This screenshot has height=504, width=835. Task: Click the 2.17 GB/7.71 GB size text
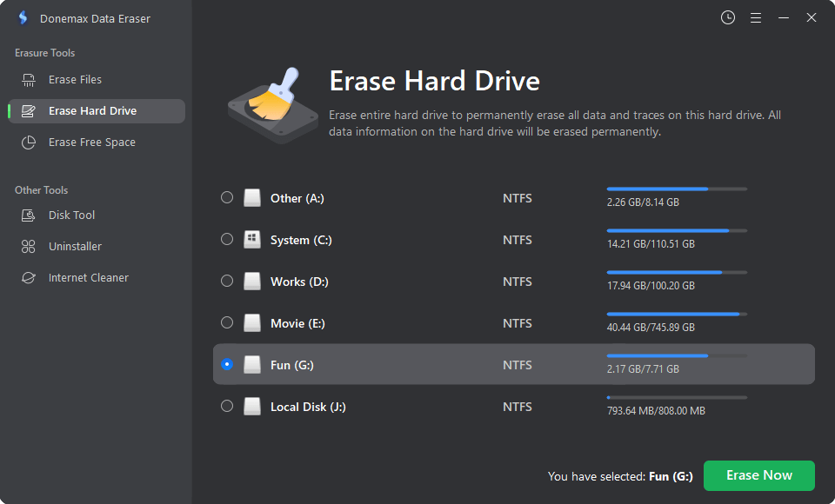point(643,368)
